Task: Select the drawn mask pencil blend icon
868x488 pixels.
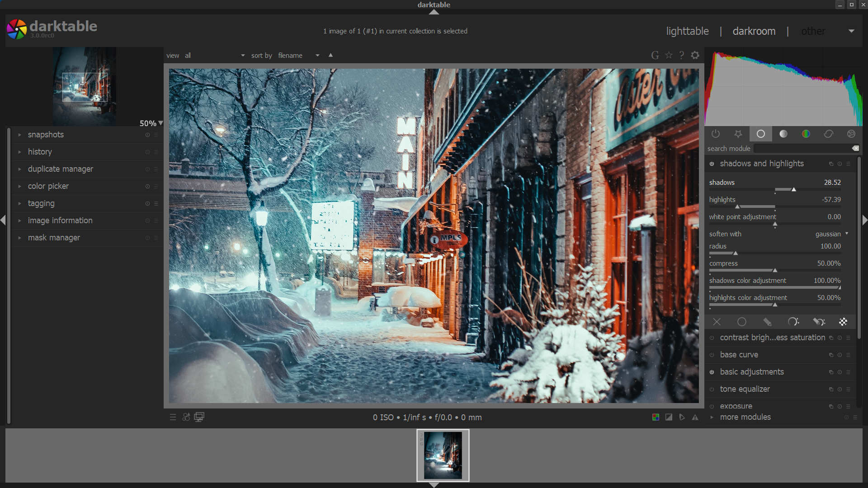Action: click(767, 322)
